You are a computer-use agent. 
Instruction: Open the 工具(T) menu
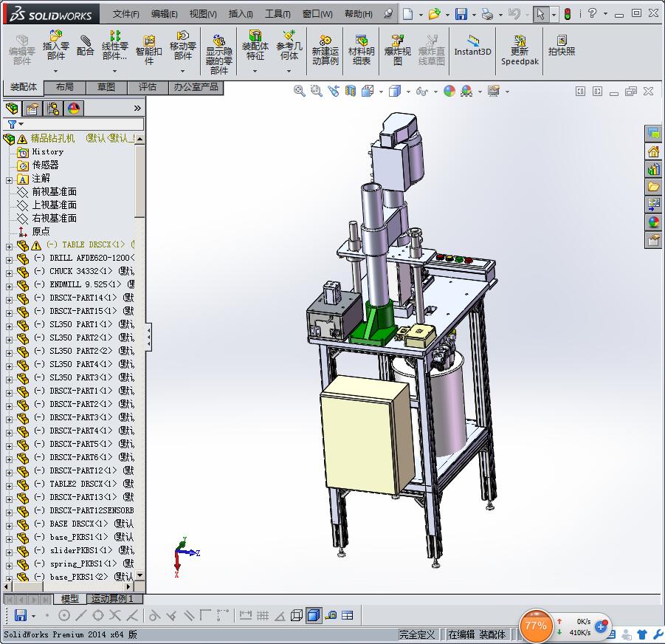click(278, 14)
